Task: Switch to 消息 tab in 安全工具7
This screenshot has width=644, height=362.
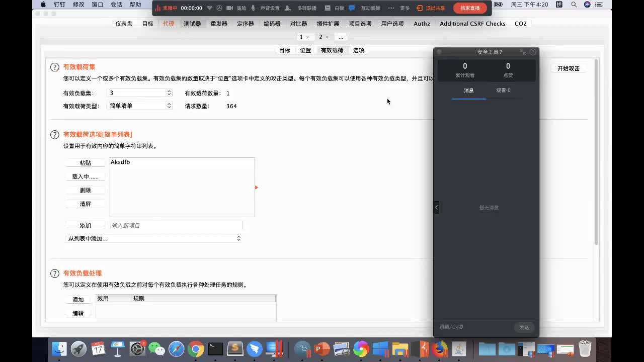Action: click(x=469, y=90)
